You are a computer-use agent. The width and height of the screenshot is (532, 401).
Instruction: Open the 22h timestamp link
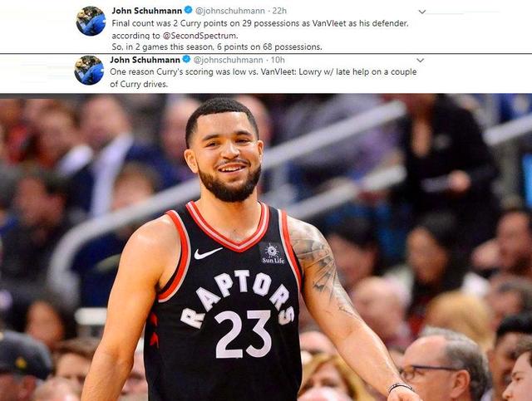(279, 11)
